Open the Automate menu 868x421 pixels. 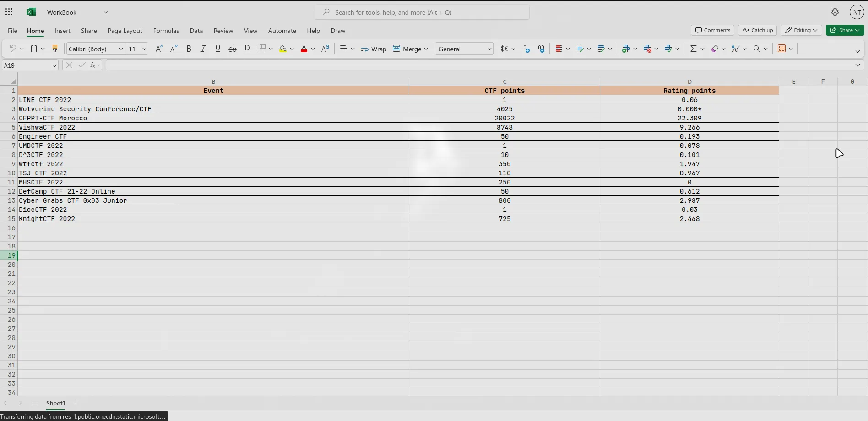282,31
